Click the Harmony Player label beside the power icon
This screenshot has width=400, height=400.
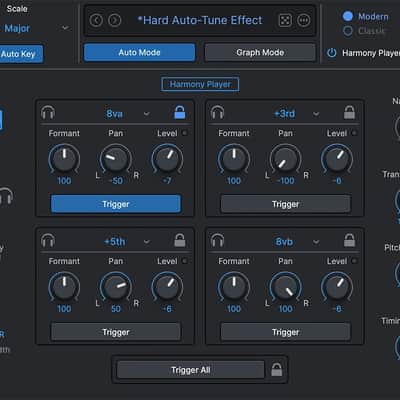point(371,53)
